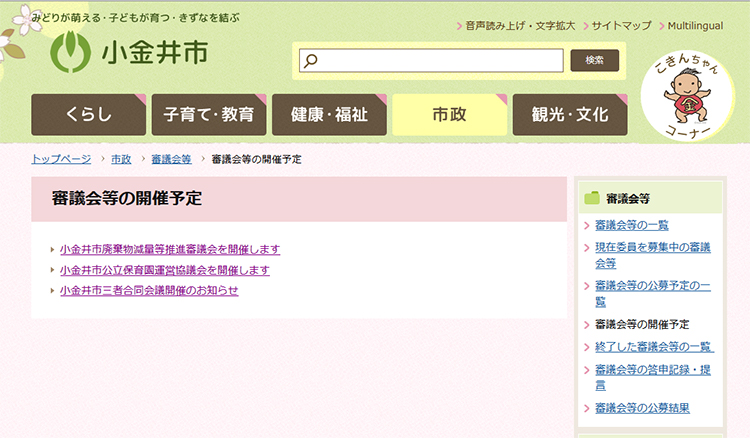Click the 市政 breadcrumb link
750x438 pixels.
[121, 159]
